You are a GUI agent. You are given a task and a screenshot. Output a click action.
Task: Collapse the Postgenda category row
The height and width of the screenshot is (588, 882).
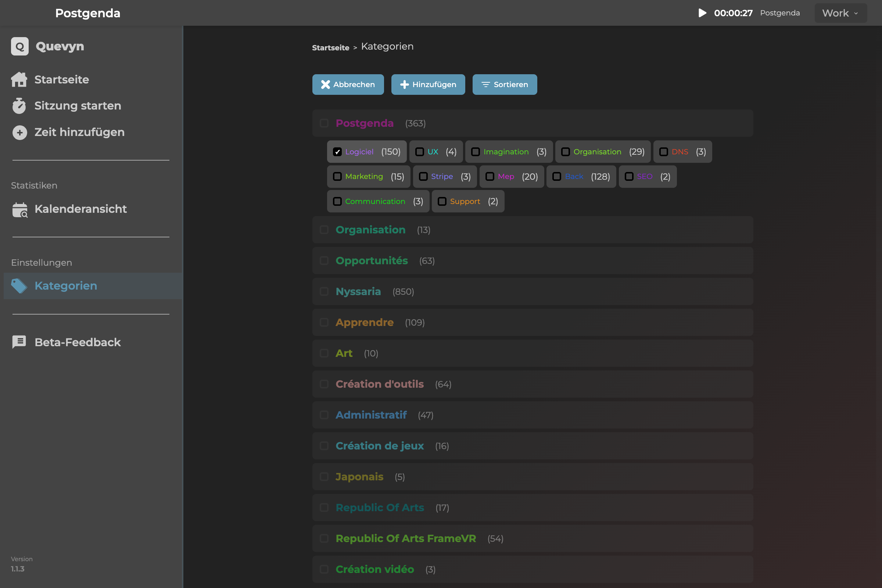[x=533, y=123]
